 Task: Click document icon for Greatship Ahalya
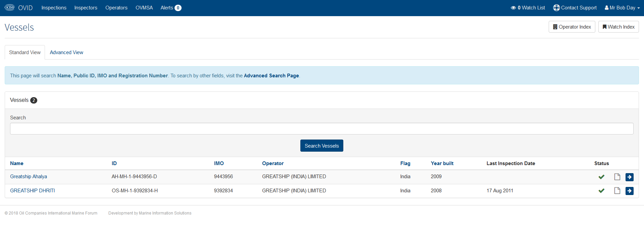pyautogui.click(x=617, y=177)
